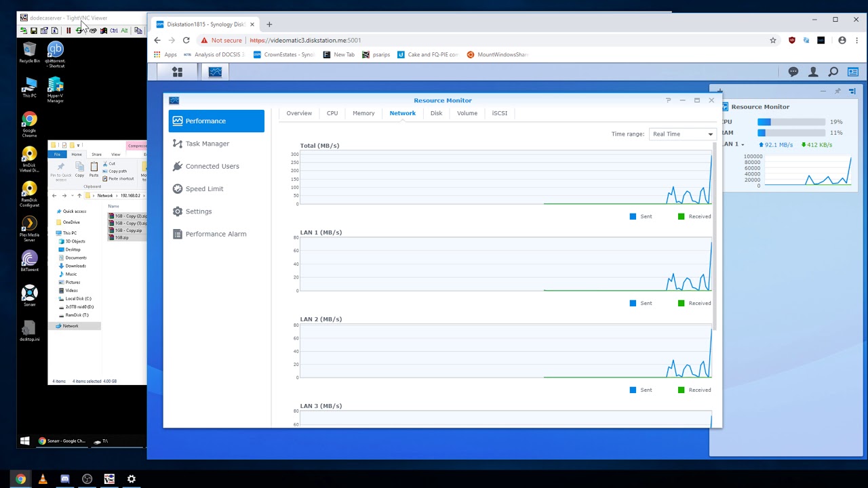Switch to the CPU tab
This screenshot has height=488, width=868.
(x=332, y=113)
